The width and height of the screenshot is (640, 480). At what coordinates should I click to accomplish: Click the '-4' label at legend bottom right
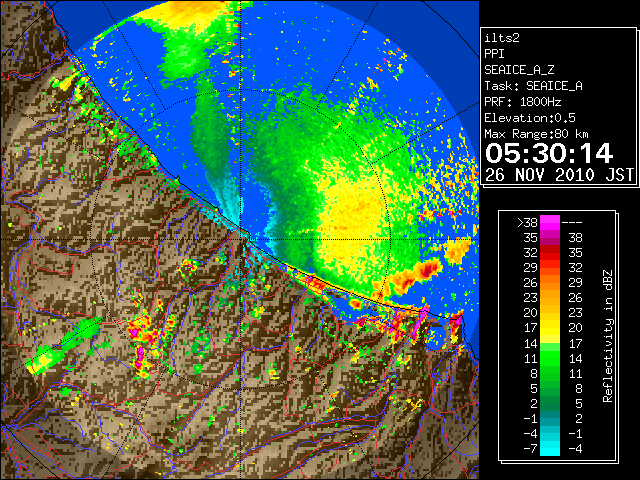pos(575,449)
